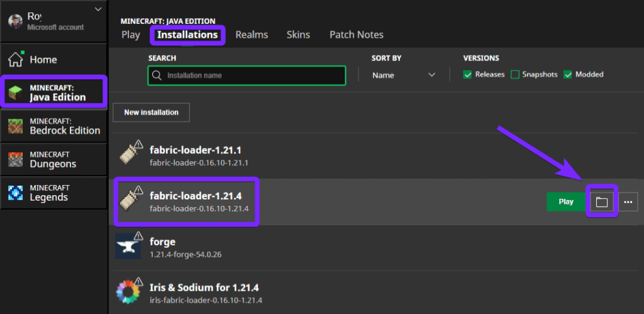The width and height of the screenshot is (644, 314).
Task: Click warning badge on fabric-loader-1.21.1
Action: [138, 144]
